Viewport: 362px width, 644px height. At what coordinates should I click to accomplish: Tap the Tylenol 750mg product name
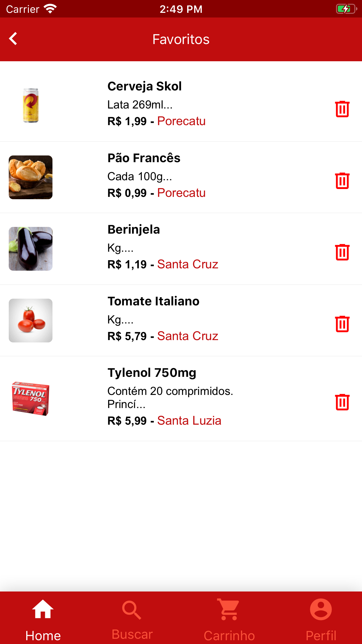coord(152,373)
